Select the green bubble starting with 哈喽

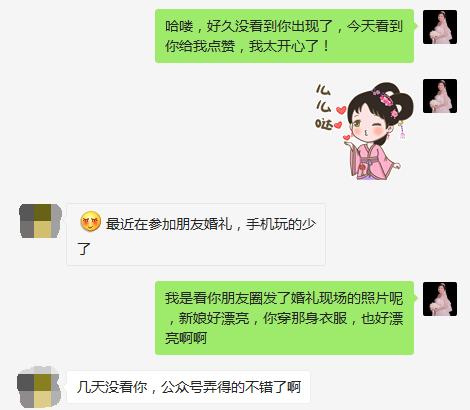pyautogui.click(x=284, y=36)
